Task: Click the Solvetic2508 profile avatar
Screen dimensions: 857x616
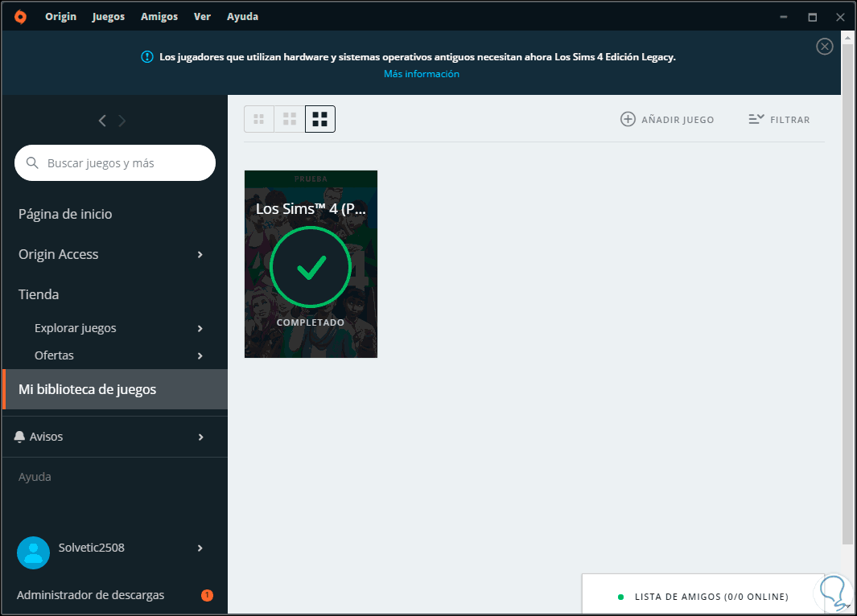Action: (x=33, y=552)
